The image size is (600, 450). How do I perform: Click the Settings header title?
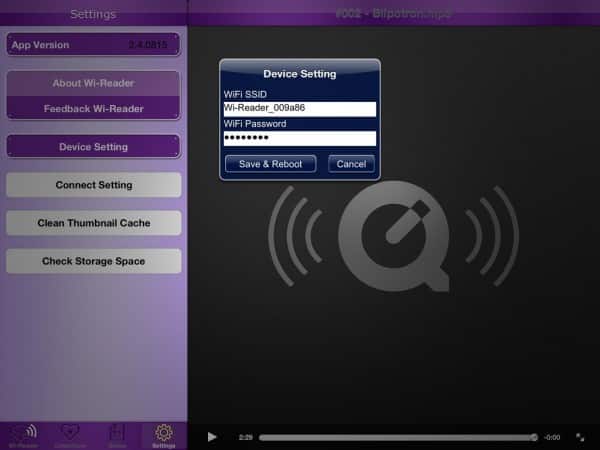pyautogui.click(x=93, y=14)
